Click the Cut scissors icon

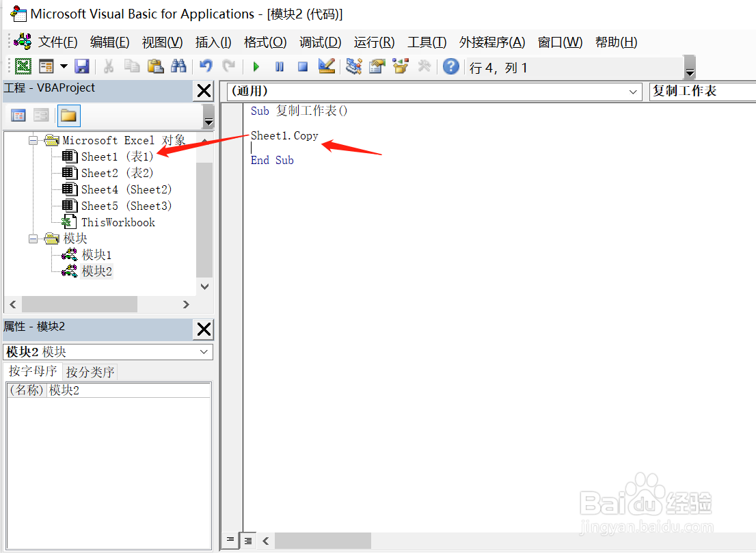pos(109,66)
